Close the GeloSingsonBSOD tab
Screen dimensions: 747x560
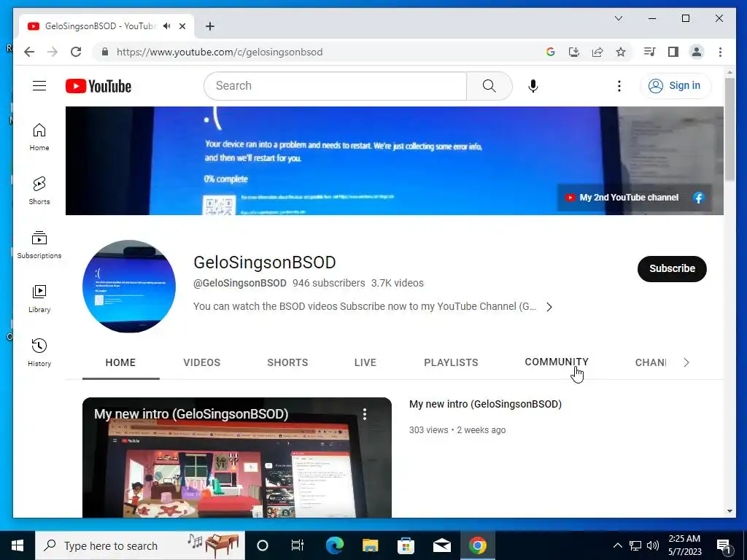(x=182, y=26)
